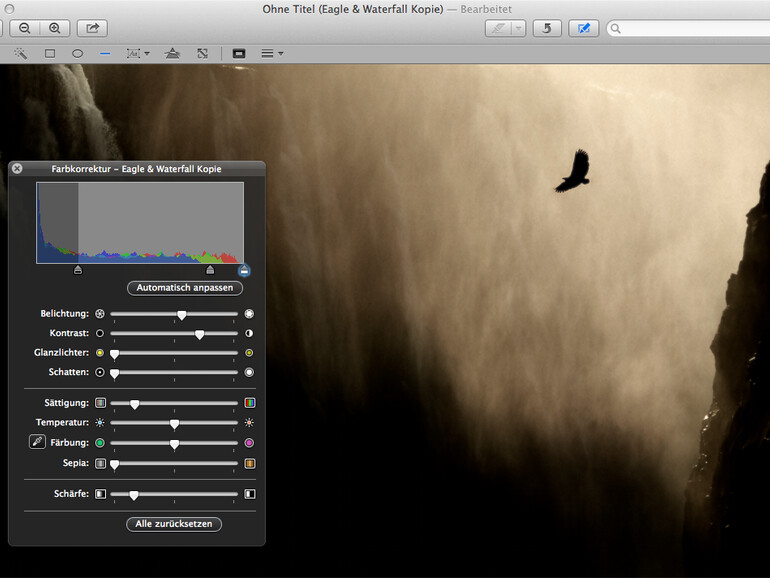Click the Belichtung slider handle
The image size is (770, 578).
point(181,314)
